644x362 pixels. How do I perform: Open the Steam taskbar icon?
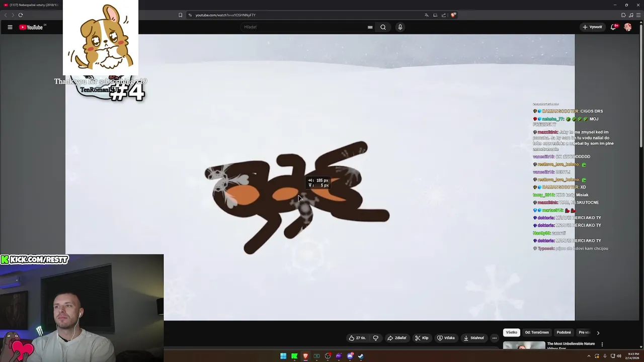(x=361, y=356)
